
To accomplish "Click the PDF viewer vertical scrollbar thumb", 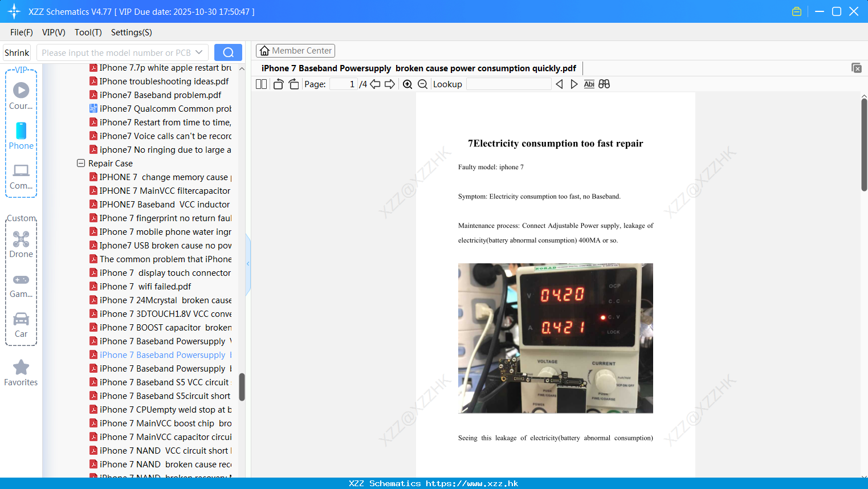I will point(864,145).
